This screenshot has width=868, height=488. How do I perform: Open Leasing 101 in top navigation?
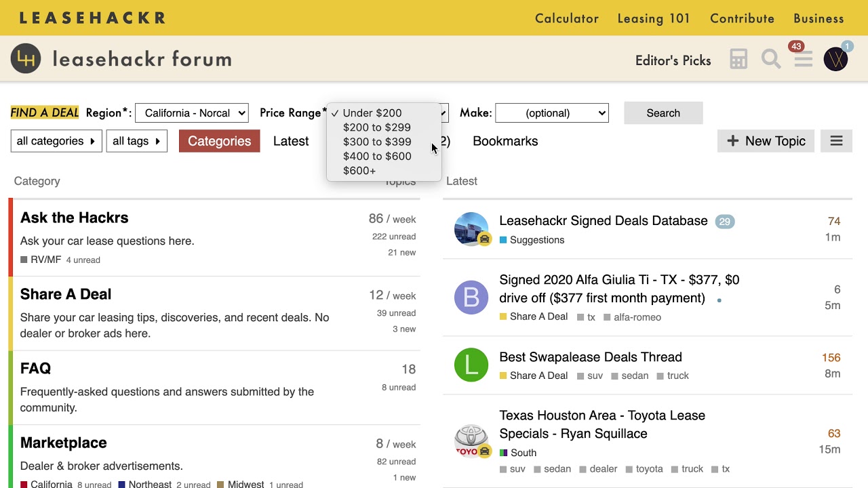coord(654,18)
